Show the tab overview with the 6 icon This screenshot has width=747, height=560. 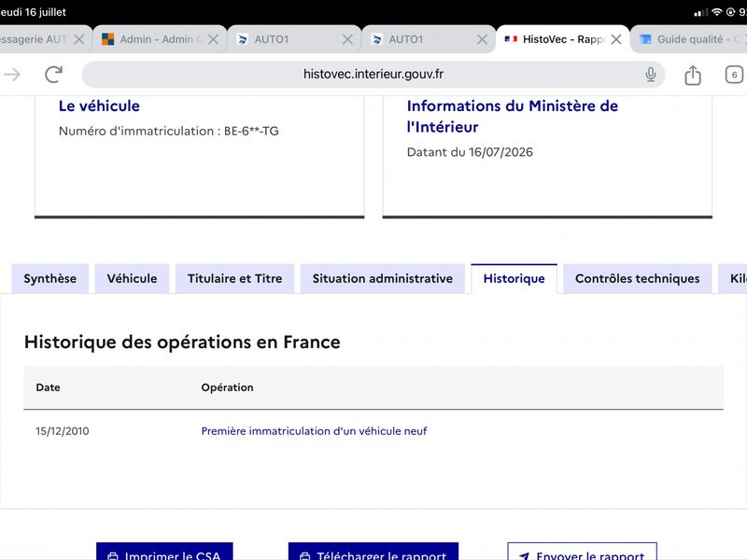click(x=734, y=75)
